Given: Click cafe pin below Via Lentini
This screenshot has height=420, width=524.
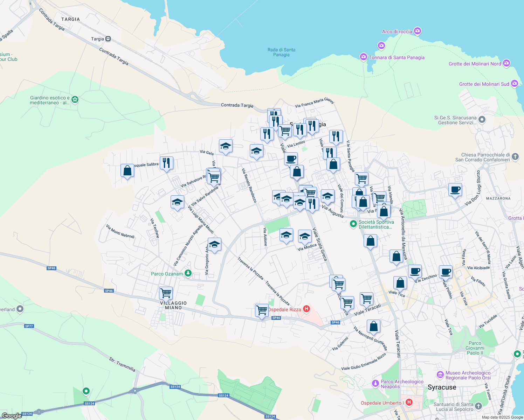Looking at the screenshot, I should click(x=291, y=159).
